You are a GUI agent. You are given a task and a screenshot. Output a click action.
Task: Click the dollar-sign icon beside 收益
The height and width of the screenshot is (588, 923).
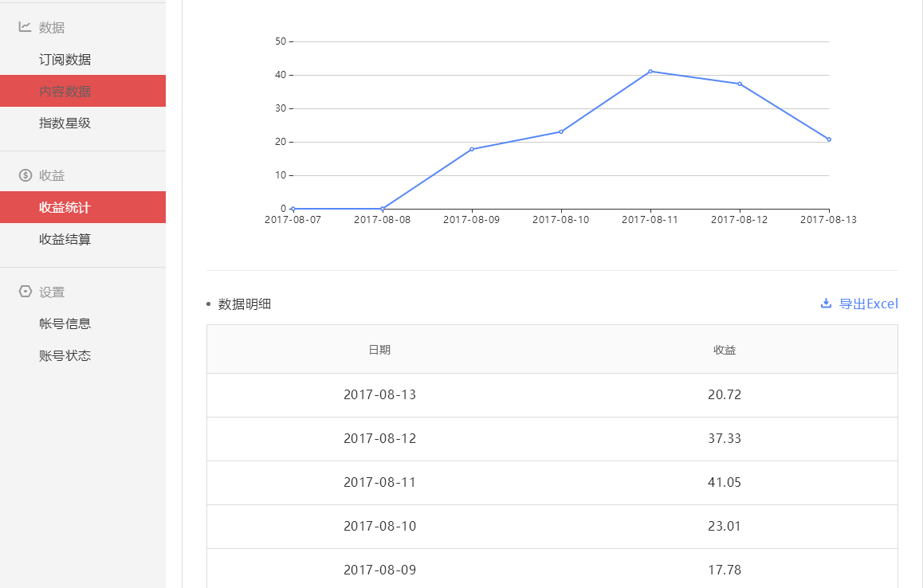pyautogui.click(x=25, y=174)
